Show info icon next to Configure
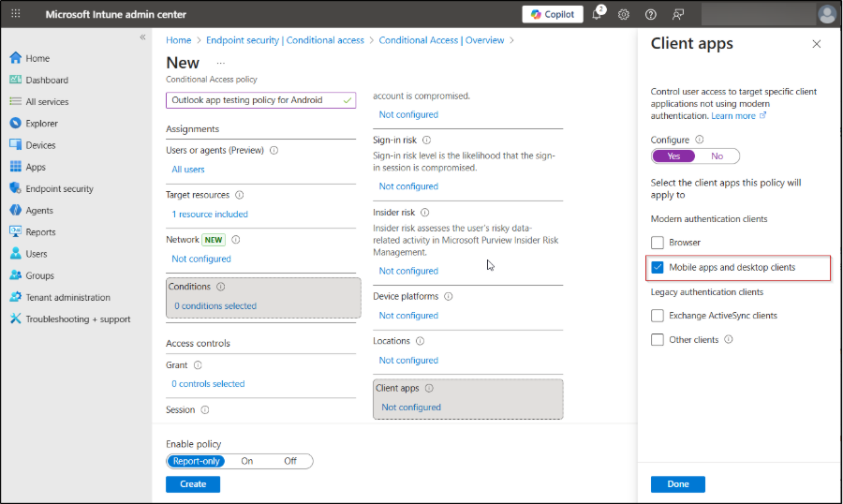The image size is (843, 504). coord(699,140)
